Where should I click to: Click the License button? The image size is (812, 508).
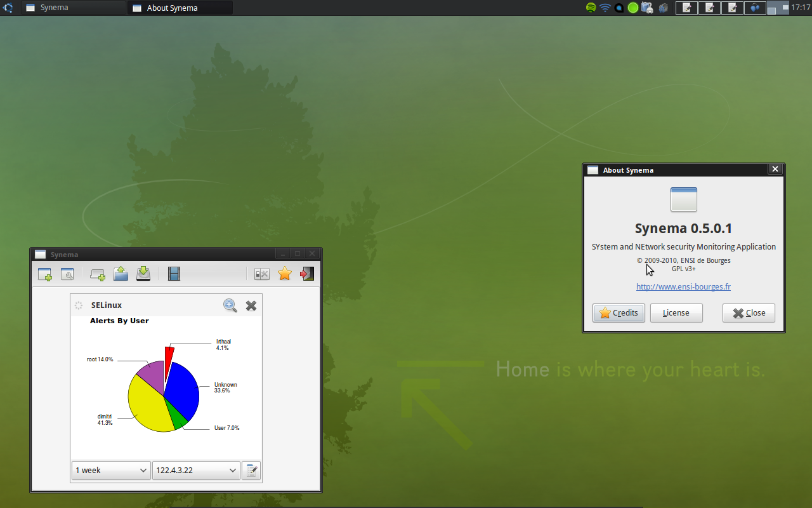tap(676, 313)
